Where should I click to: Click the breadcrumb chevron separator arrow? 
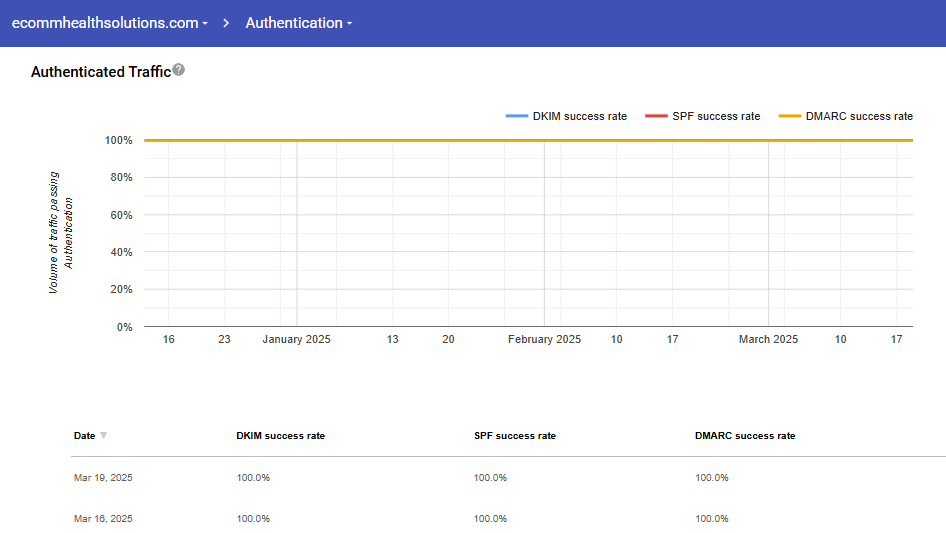[x=227, y=23]
